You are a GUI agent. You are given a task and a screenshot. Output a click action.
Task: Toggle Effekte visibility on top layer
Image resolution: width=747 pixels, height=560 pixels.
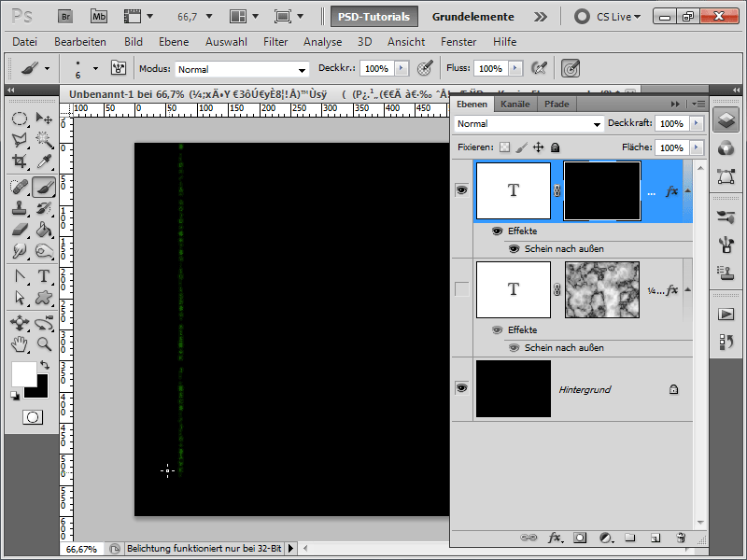tap(497, 231)
